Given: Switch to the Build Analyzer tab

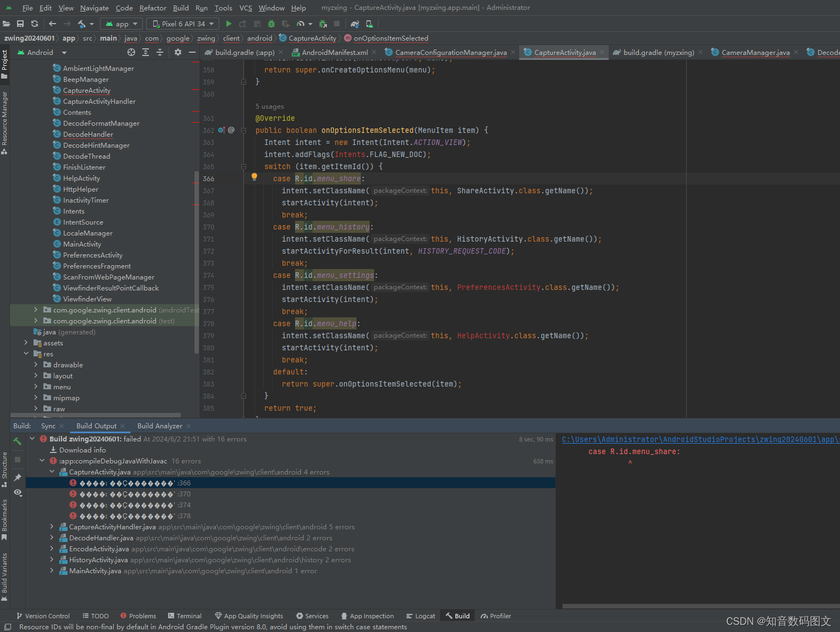Looking at the screenshot, I should click(x=159, y=426).
